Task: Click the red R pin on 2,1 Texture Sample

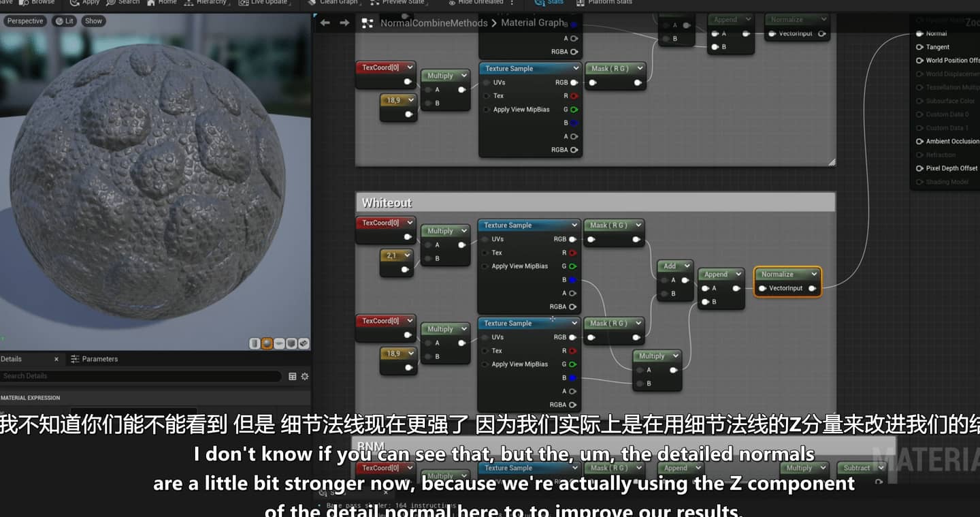Action: click(572, 253)
